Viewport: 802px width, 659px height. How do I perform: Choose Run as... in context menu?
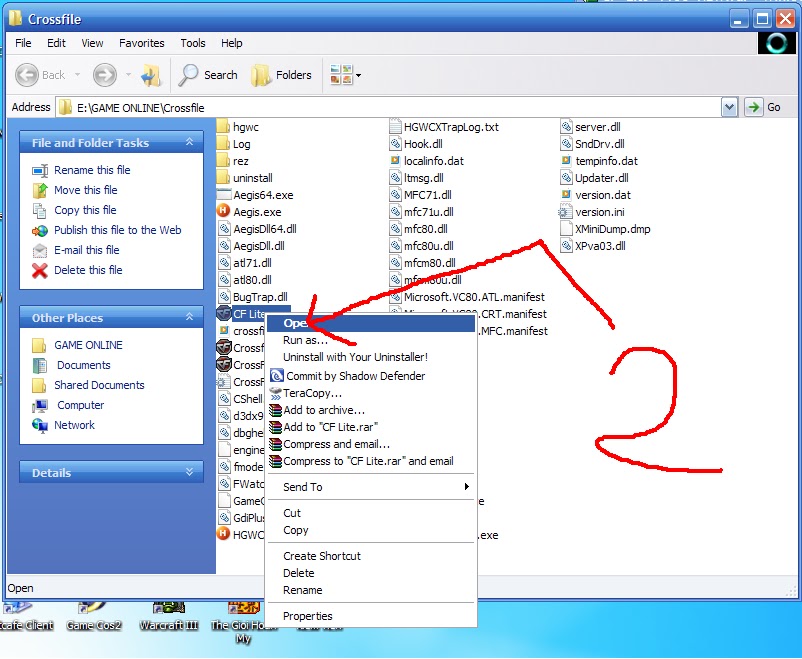pyautogui.click(x=372, y=340)
